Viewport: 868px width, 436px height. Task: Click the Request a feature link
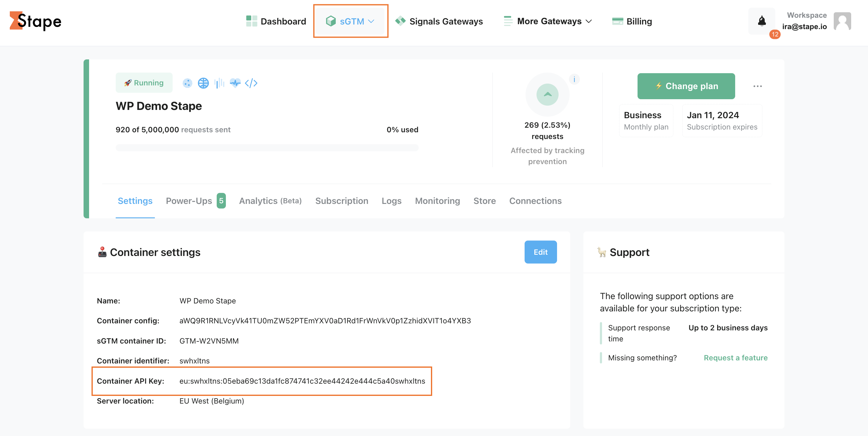pos(735,358)
